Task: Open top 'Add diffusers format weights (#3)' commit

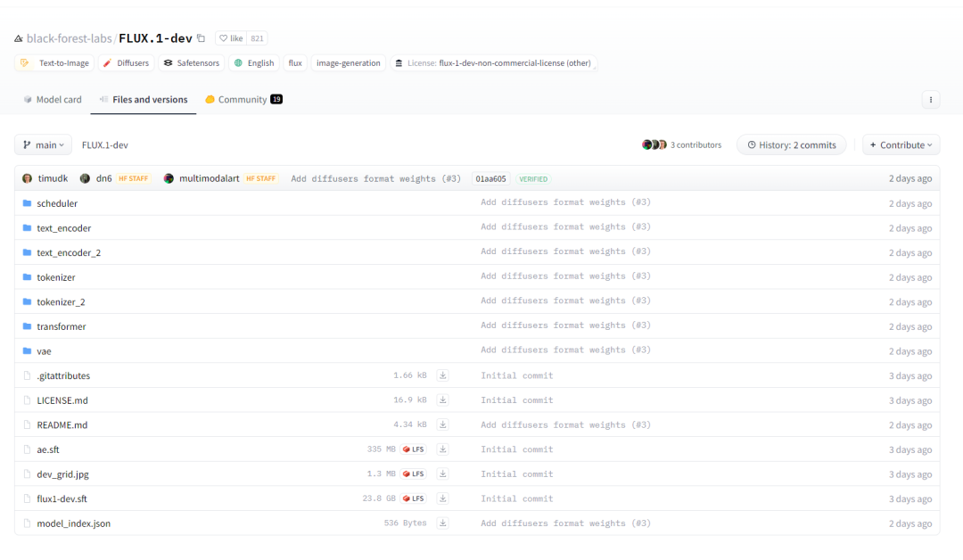Action: pyautogui.click(x=375, y=178)
